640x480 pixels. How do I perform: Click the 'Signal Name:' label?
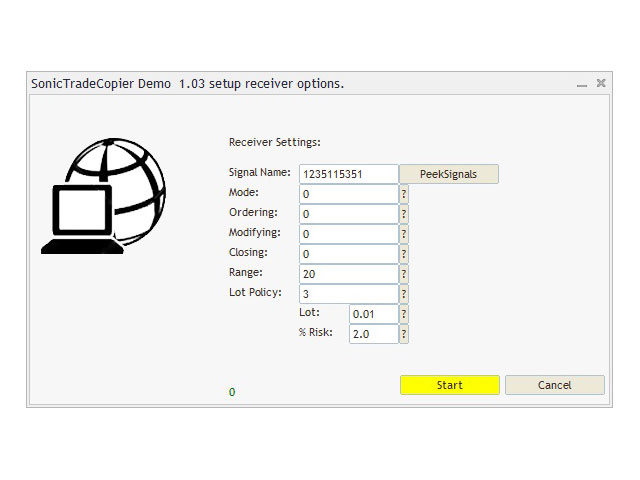[x=260, y=173]
